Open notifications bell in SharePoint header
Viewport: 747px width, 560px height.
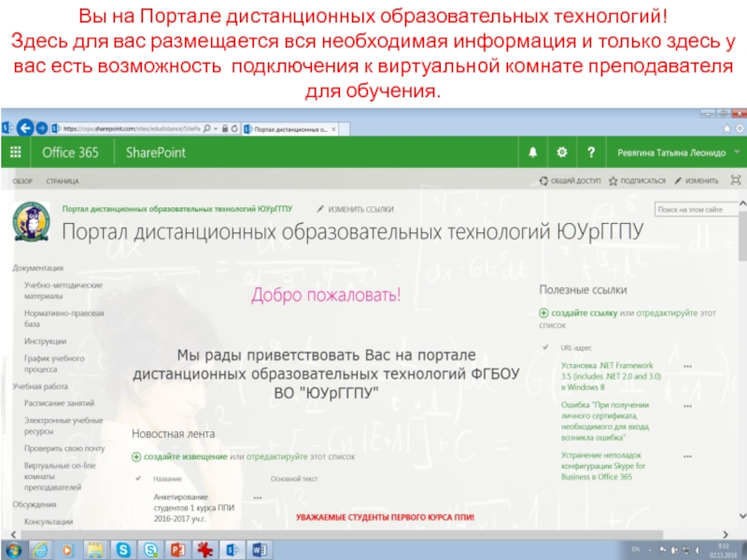click(x=533, y=152)
